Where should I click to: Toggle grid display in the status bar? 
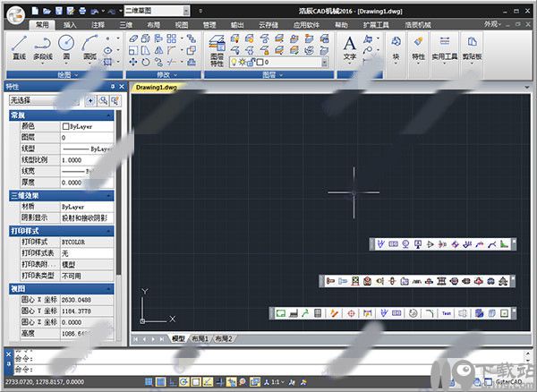click(x=160, y=382)
